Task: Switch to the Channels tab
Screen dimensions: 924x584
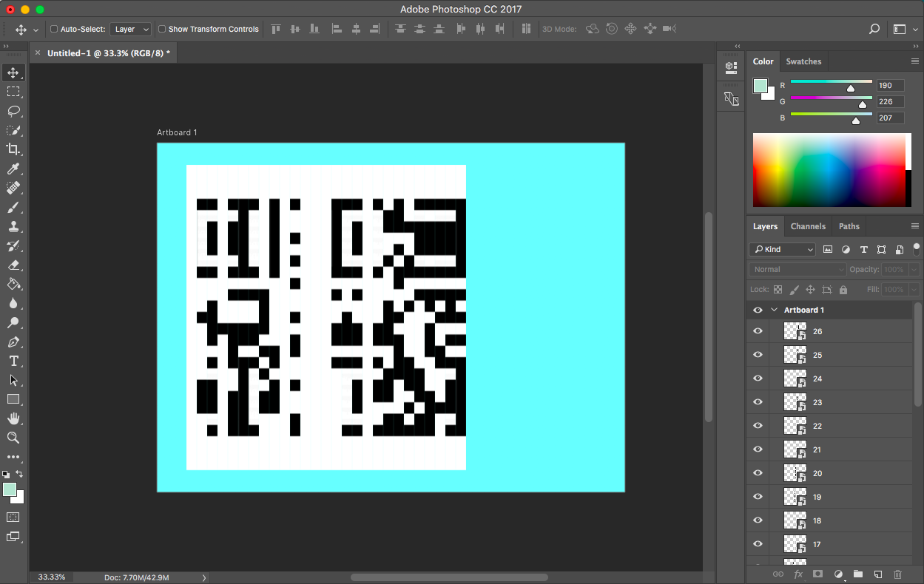Action: [808, 226]
